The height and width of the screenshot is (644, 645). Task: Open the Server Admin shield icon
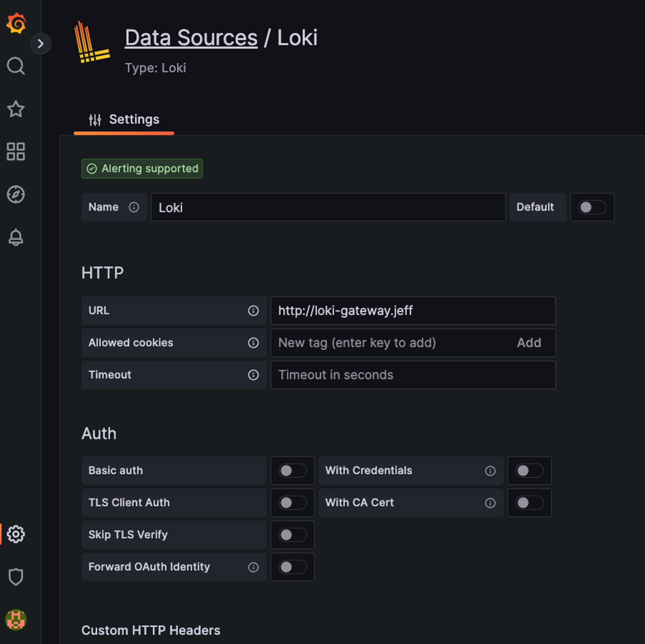pos(16,577)
